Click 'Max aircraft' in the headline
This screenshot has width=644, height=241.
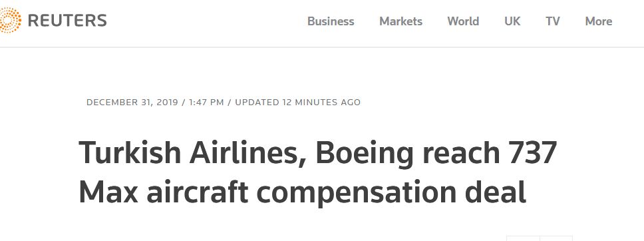tap(164, 192)
